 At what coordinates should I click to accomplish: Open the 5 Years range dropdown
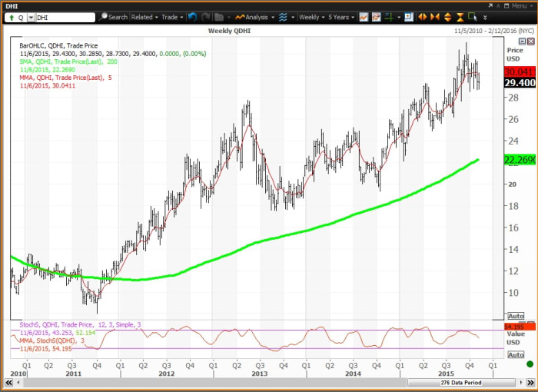click(x=341, y=17)
